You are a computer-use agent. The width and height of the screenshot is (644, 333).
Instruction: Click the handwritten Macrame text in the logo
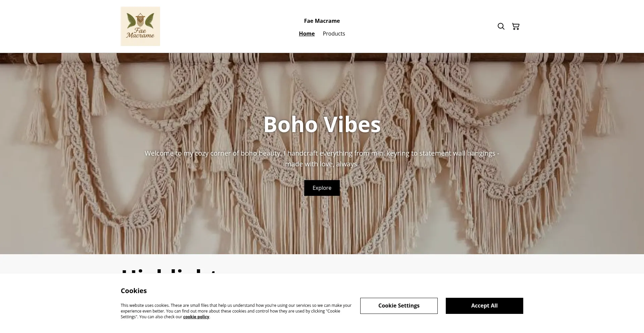(140, 35)
